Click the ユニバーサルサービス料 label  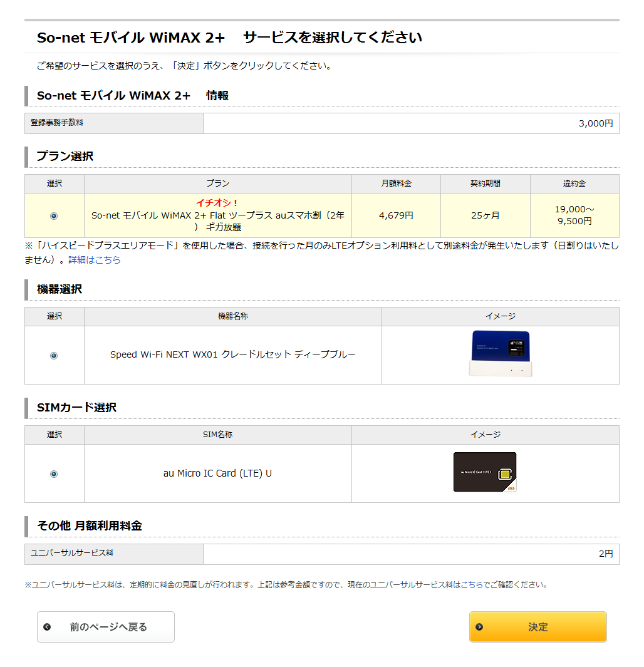[x=72, y=553]
